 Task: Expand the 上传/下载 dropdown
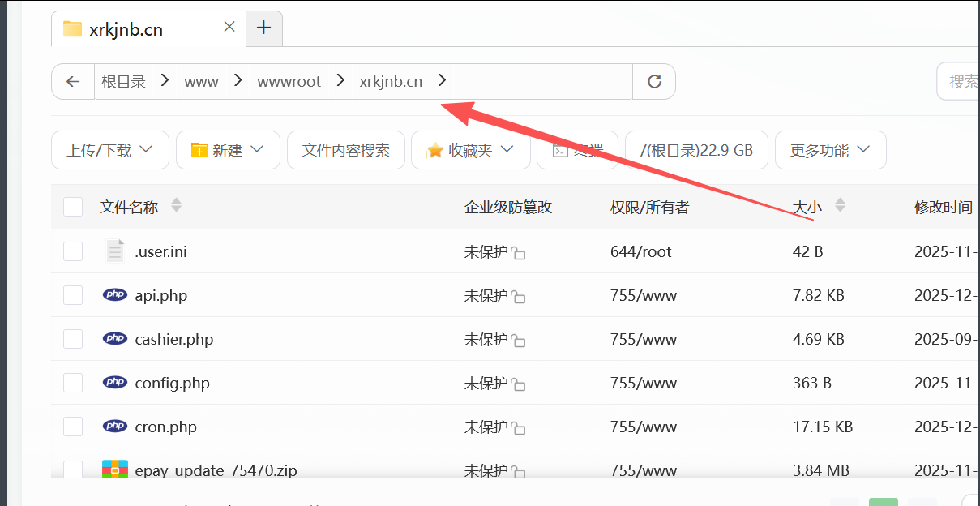pos(109,149)
